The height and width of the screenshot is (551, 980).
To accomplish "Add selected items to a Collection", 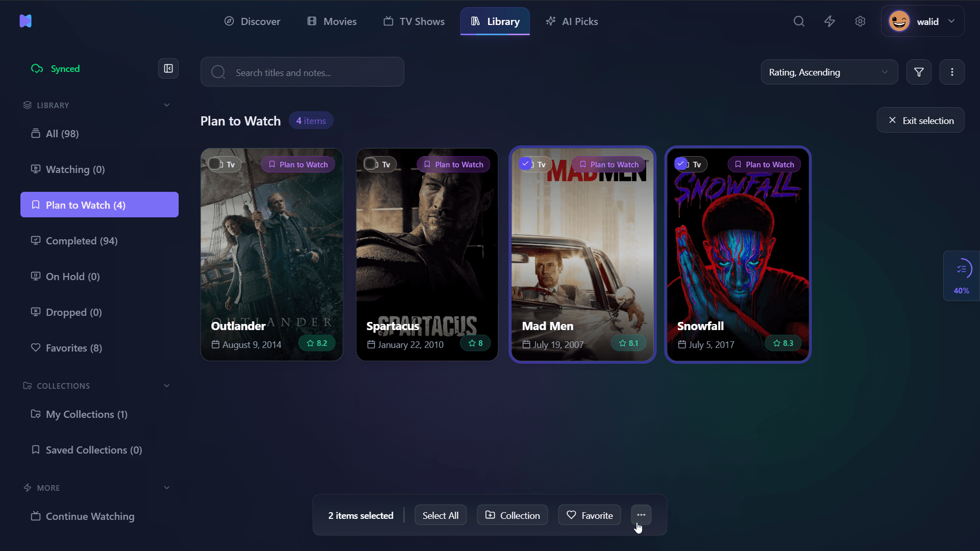I will (512, 515).
